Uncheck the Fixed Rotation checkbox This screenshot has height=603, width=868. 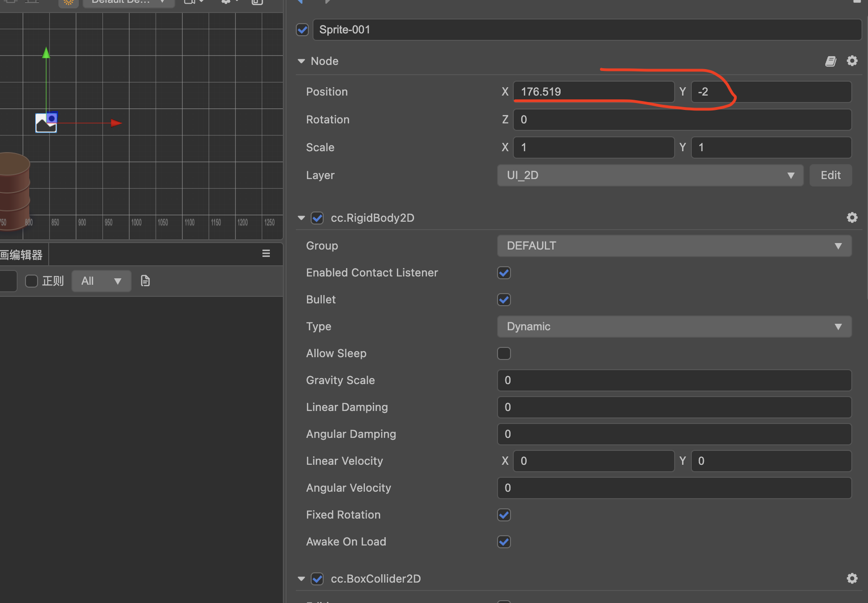pyautogui.click(x=504, y=515)
